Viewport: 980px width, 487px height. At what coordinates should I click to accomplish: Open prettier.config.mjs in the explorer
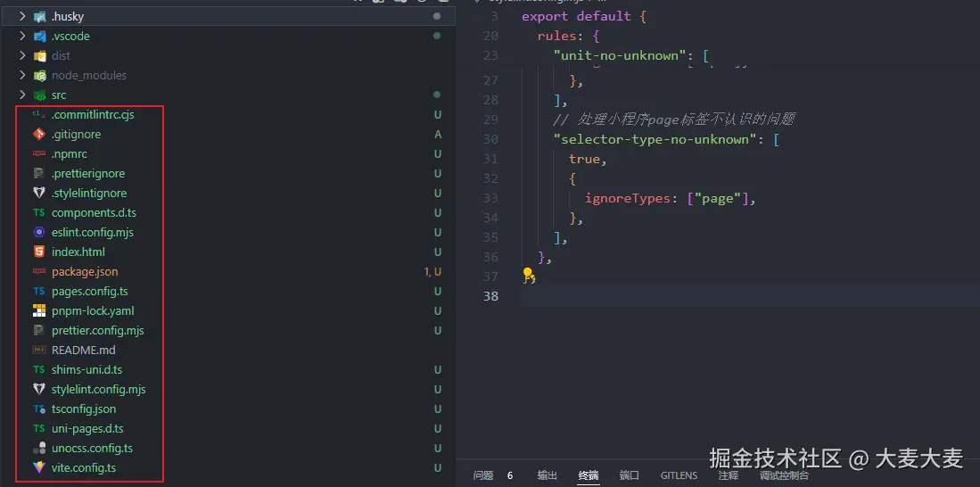98,330
